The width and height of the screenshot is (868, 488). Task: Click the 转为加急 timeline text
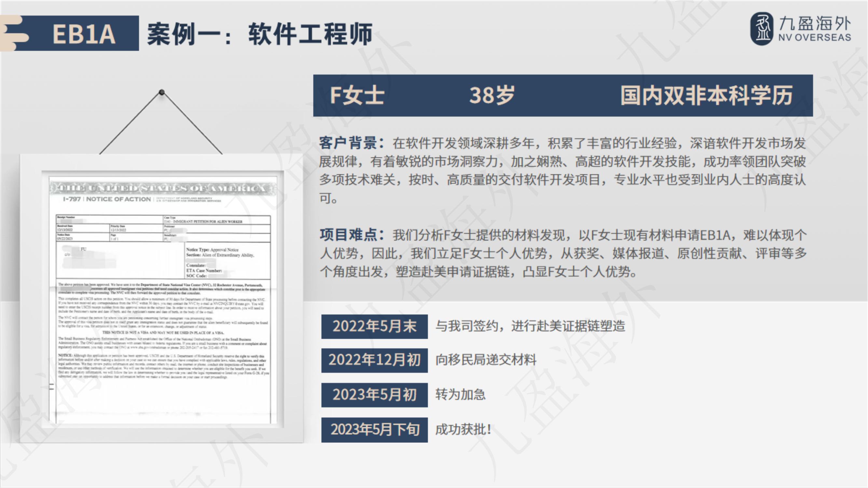[460, 394]
